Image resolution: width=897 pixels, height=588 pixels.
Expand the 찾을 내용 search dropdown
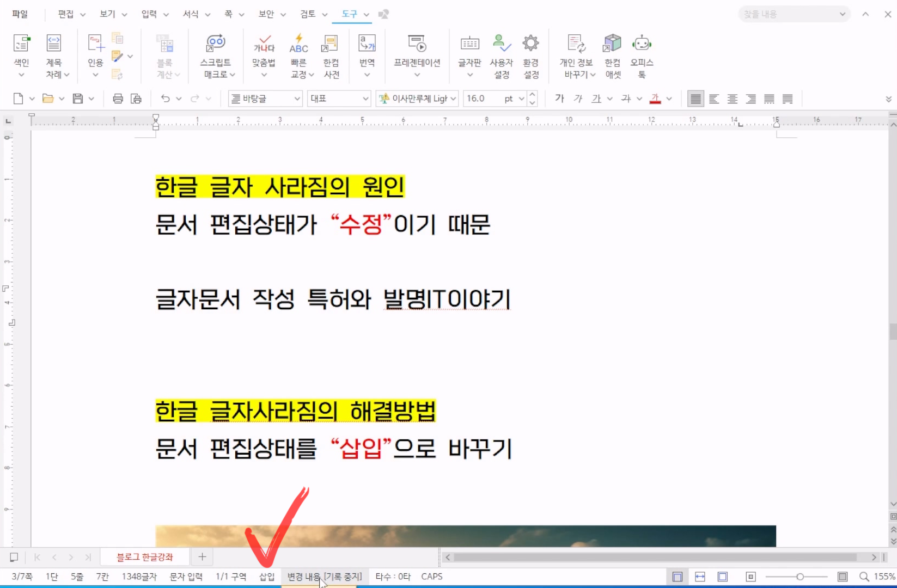click(x=842, y=14)
